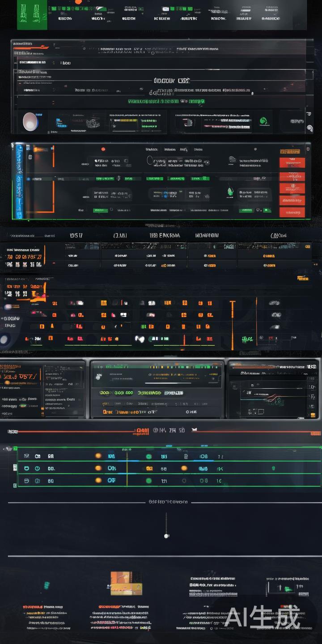Click the green logo block in the top-left corner
This screenshot has height=644, width=322.
pyautogui.click(x=32, y=15)
